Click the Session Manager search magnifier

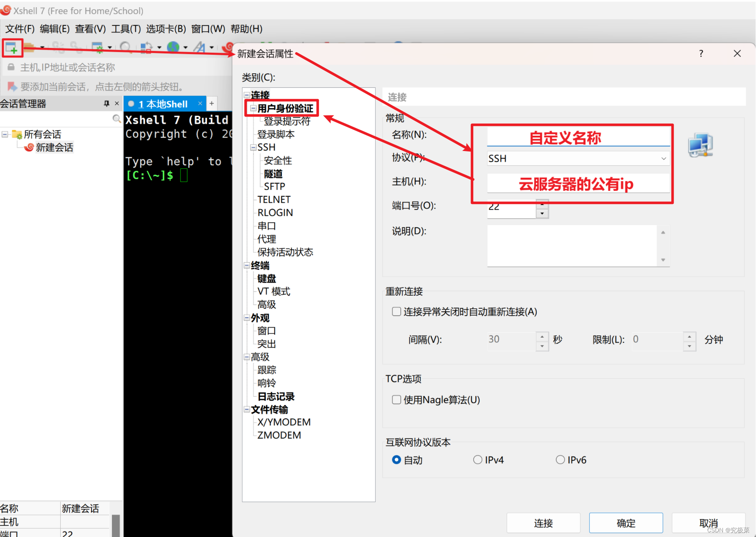[x=117, y=119]
